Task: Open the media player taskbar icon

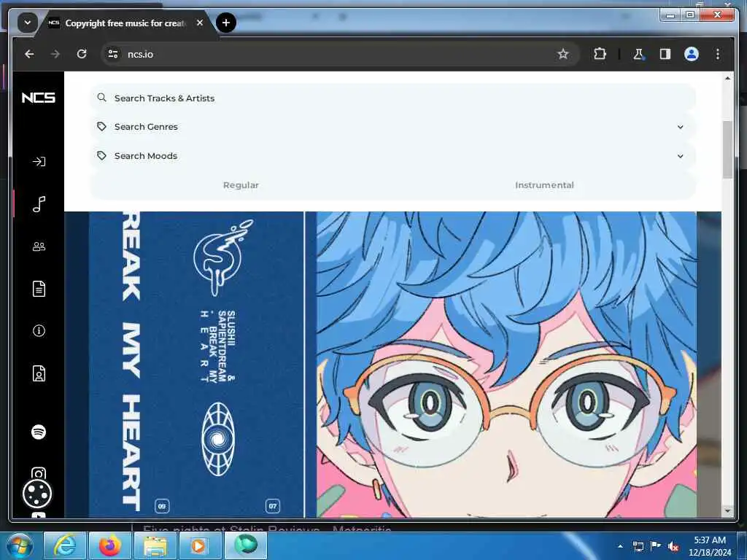Action: pyautogui.click(x=200, y=545)
